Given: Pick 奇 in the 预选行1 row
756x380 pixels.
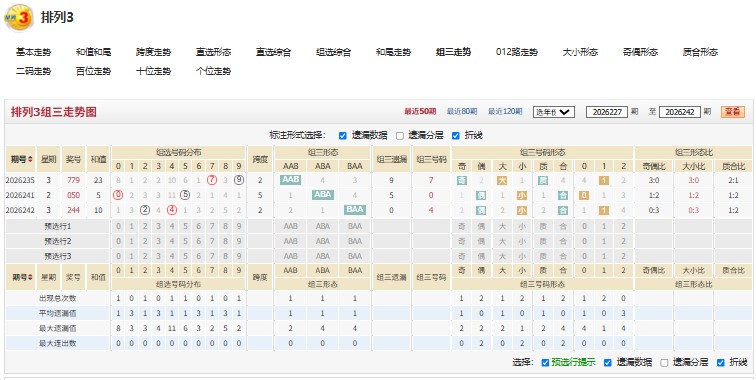Looking at the screenshot, I should (x=461, y=226).
